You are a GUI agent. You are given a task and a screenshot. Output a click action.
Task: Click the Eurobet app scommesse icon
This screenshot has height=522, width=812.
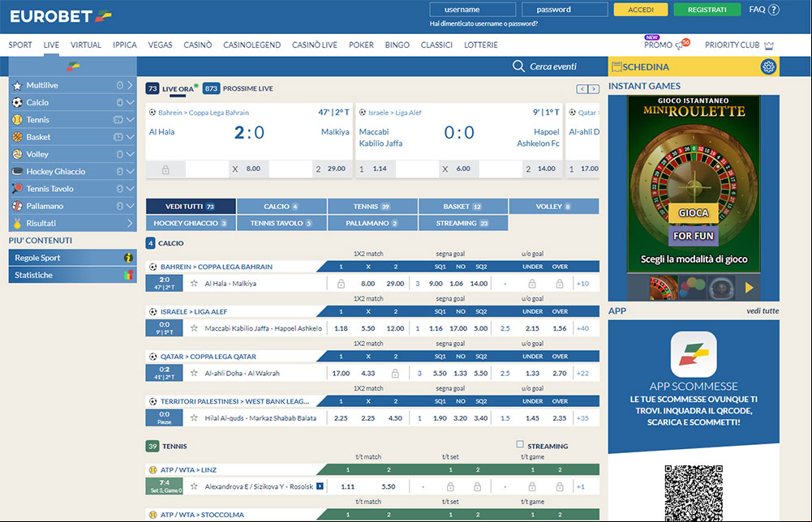click(x=694, y=354)
